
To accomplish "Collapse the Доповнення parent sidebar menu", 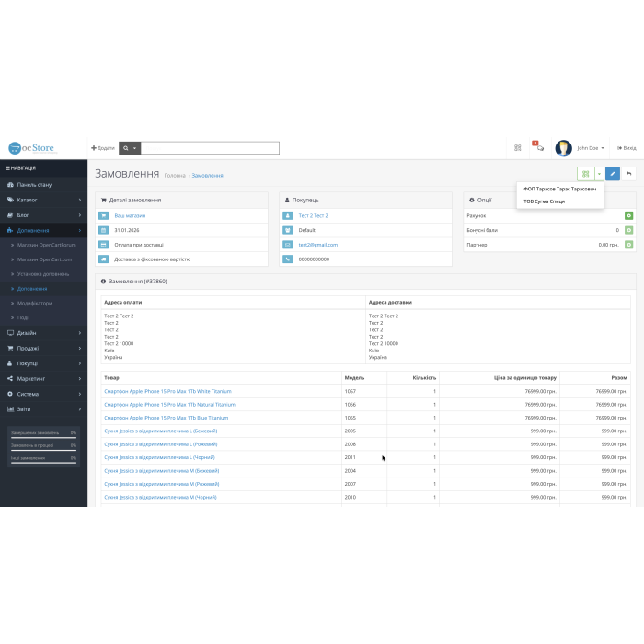I will pyautogui.click(x=43, y=230).
